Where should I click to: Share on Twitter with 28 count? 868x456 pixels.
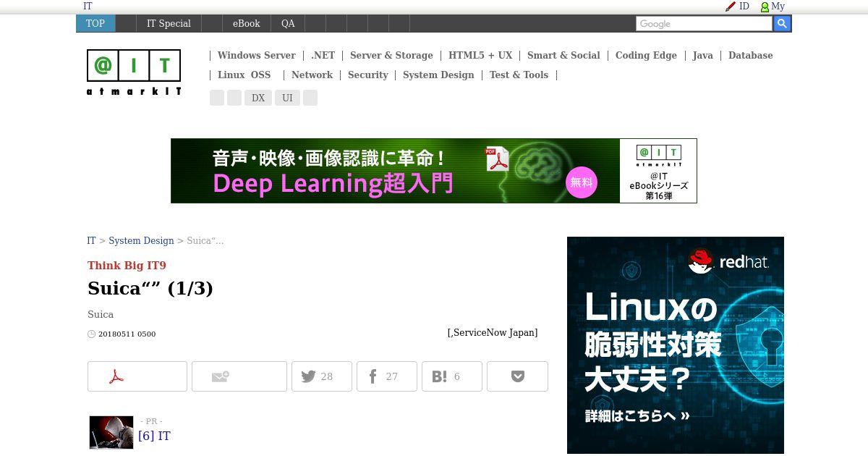click(322, 376)
